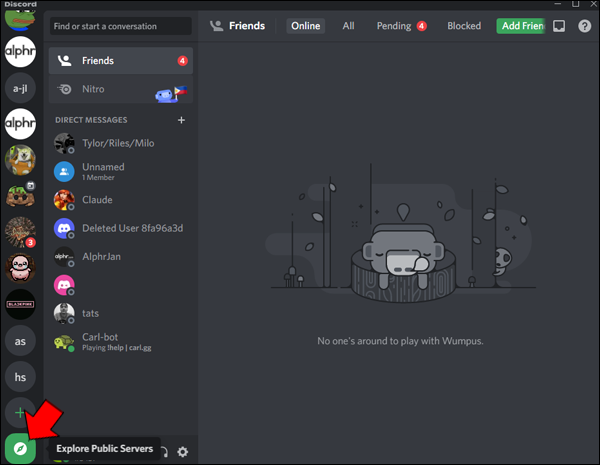
Task: Click the Help question mark icon
Action: [x=584, y=26]
